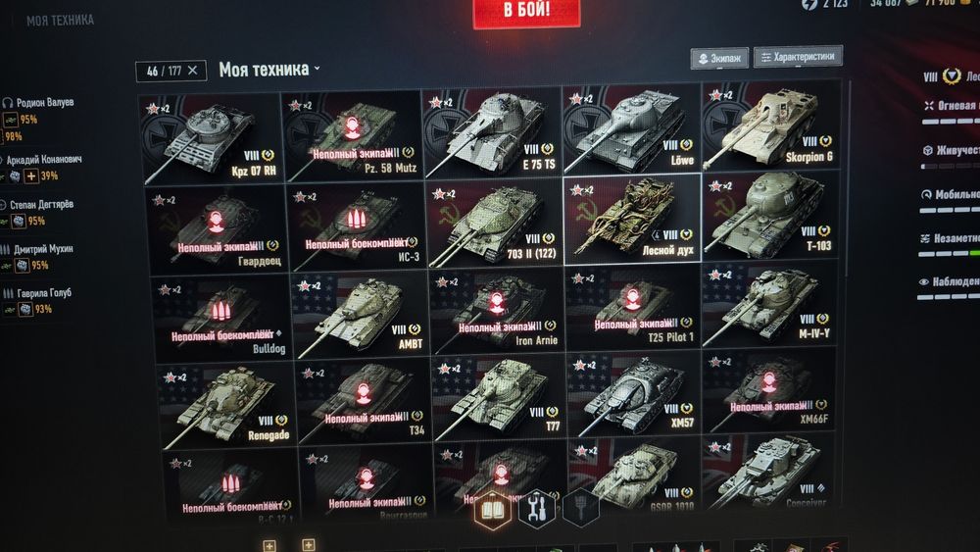This screenshot has width=980, height=552.
Task: Open the wrench and screwdriver equipment icon
Action: (x=537, y=509)
